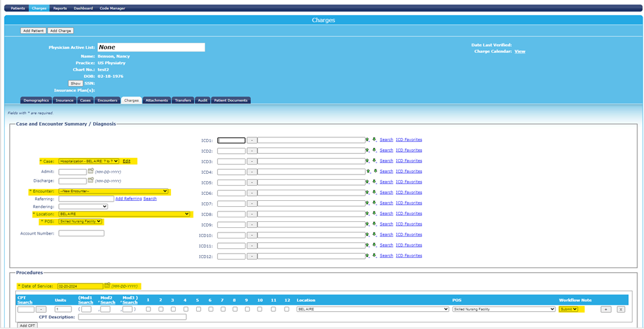Click the ICD Favorites link for ICD1
Viewport: 644px width, 329px height.
409,139
